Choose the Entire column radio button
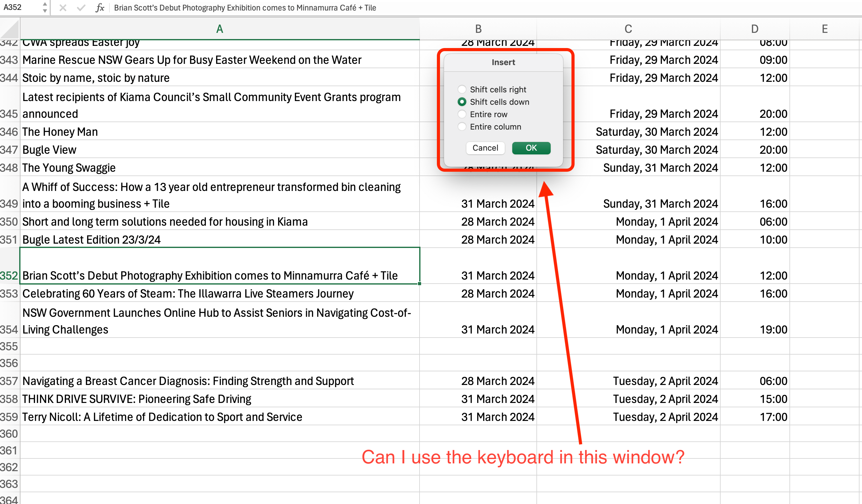Viewport: 862px width, 504px height. pos(462,126)
